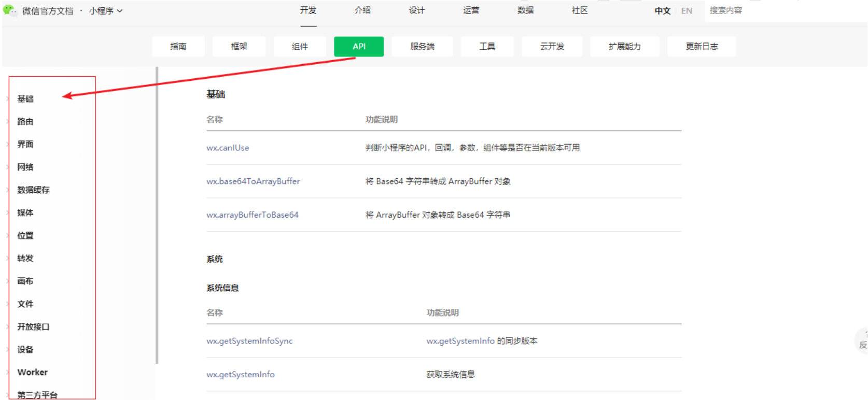868x400 pixels.
Task: Expand 基础 in the sidebar
Action: point(25,99)
